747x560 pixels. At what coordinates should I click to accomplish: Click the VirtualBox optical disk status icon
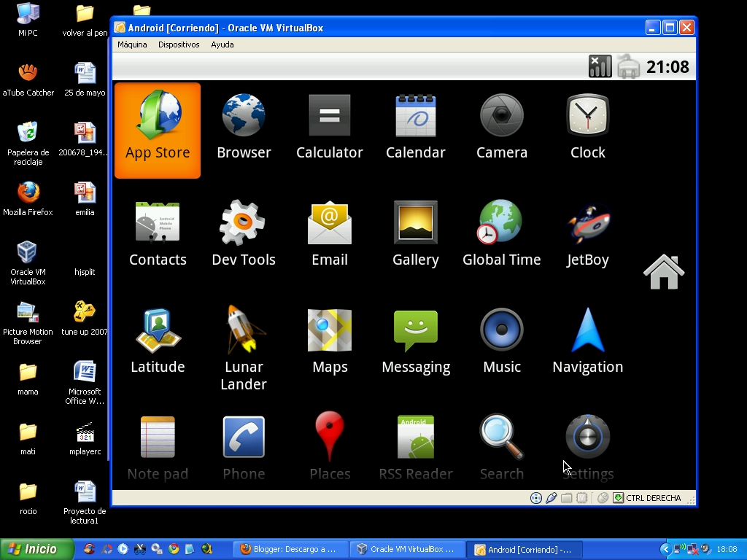pyautogui.click(x=536, y=498)
